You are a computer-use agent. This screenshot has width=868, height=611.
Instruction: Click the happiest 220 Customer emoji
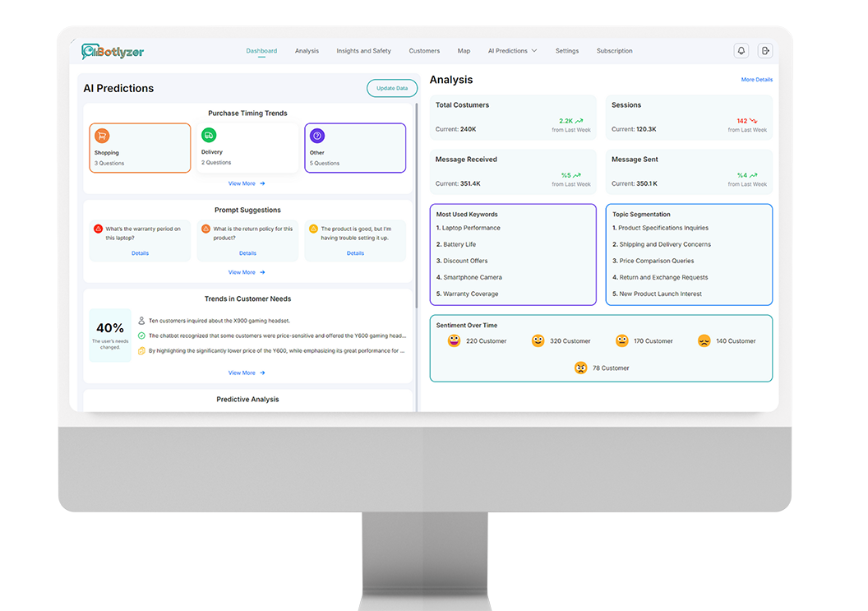[x=454, y=340]
